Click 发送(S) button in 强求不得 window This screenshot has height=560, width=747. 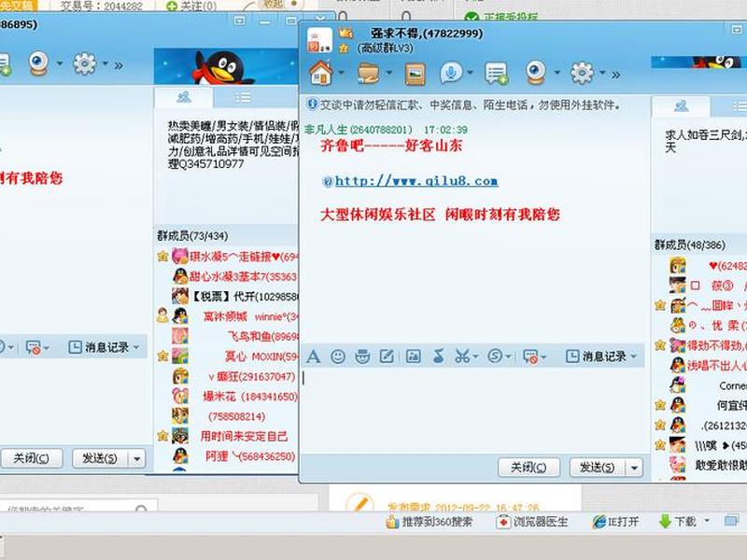pyautogui.click(x=597, y=468)
